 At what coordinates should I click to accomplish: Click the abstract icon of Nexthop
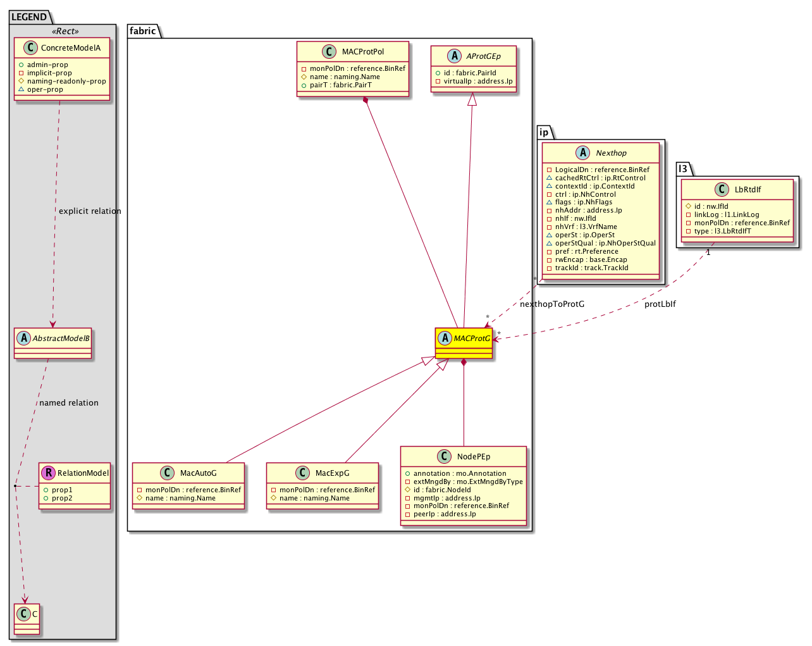583,153
